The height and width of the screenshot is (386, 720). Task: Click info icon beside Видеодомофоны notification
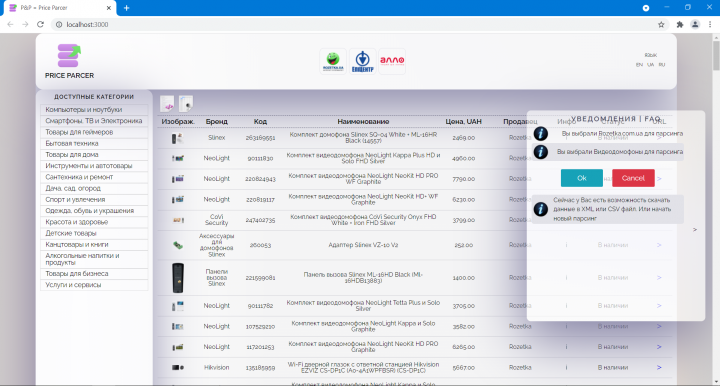pyautogui.click(x=540, y=152)
